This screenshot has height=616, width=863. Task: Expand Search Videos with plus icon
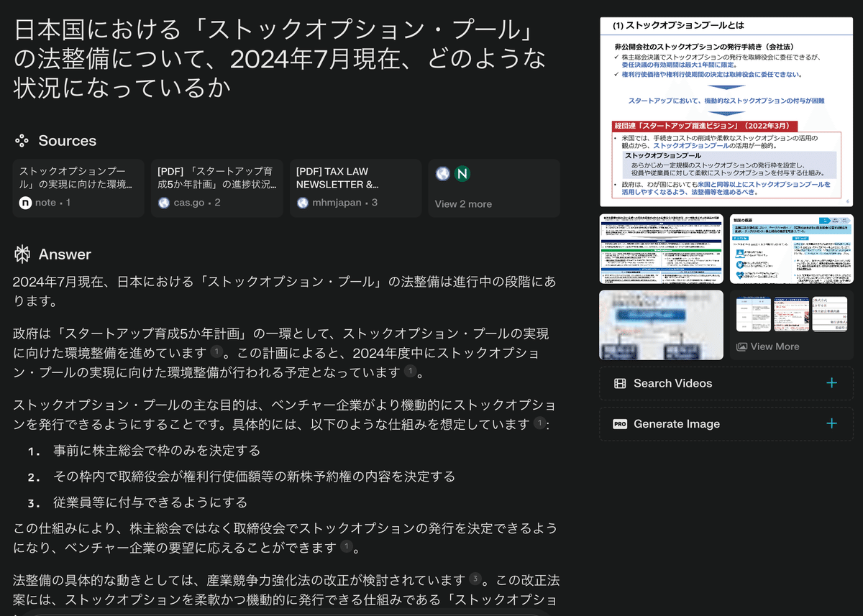coord(832,383)
